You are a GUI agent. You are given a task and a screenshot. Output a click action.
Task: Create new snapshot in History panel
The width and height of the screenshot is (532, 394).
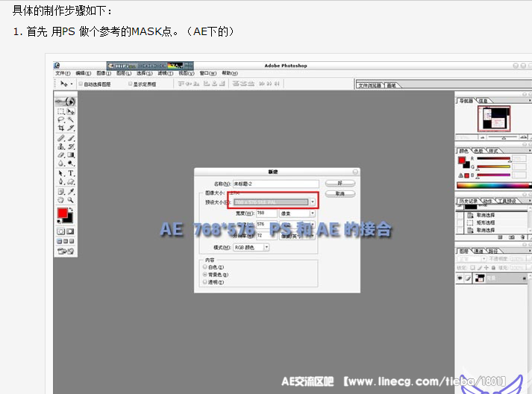coord(512,237)
